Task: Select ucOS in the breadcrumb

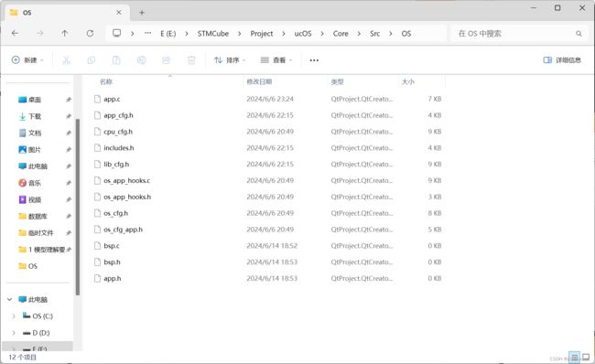Action: [x=303, y=34]
